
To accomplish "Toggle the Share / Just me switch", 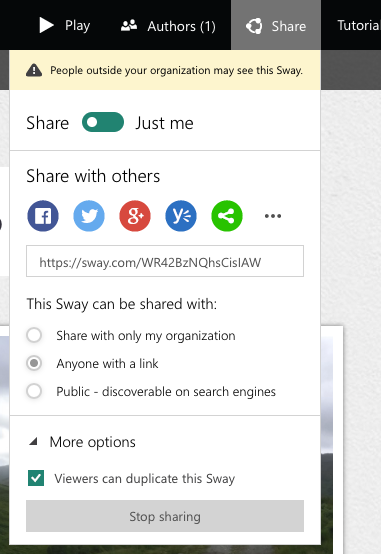I will [103, 122].
